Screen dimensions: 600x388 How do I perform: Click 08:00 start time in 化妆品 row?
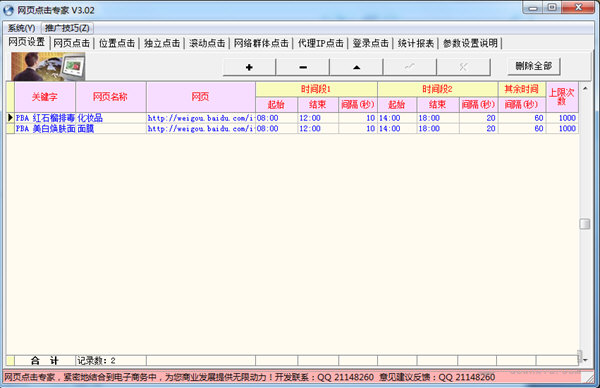click(276, 118)
